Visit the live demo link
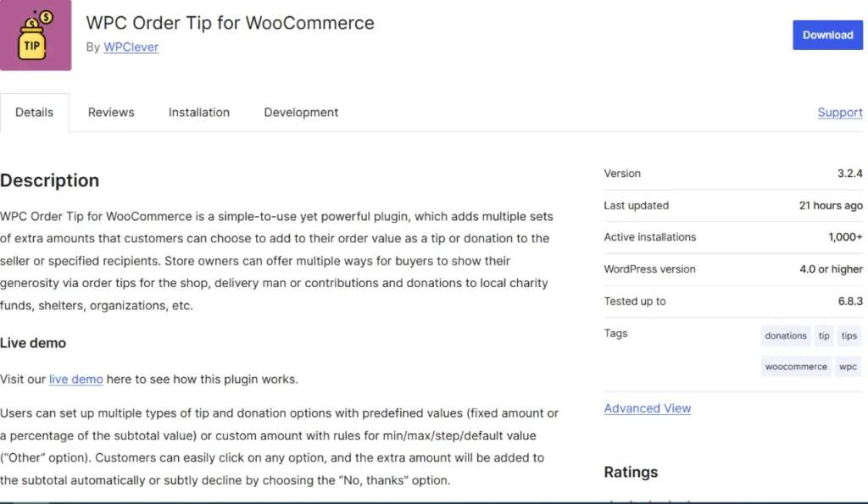Screen dimensions: 868x504 point(75,379)
